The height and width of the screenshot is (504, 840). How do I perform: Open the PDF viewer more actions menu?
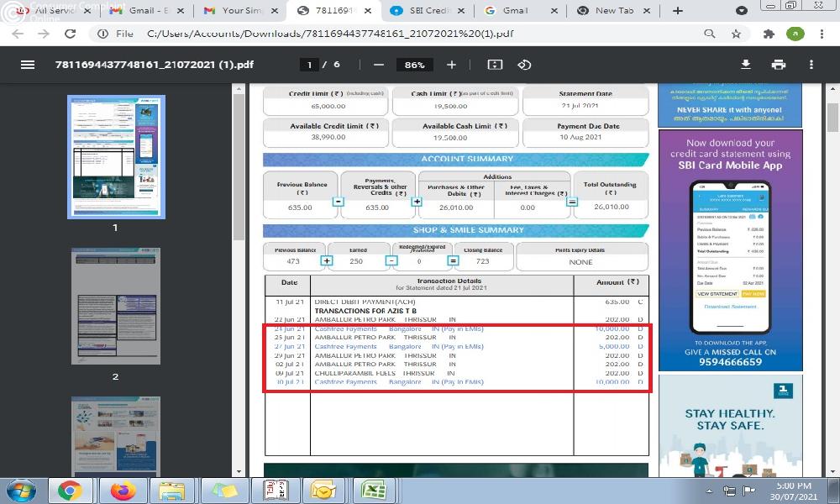811,65
